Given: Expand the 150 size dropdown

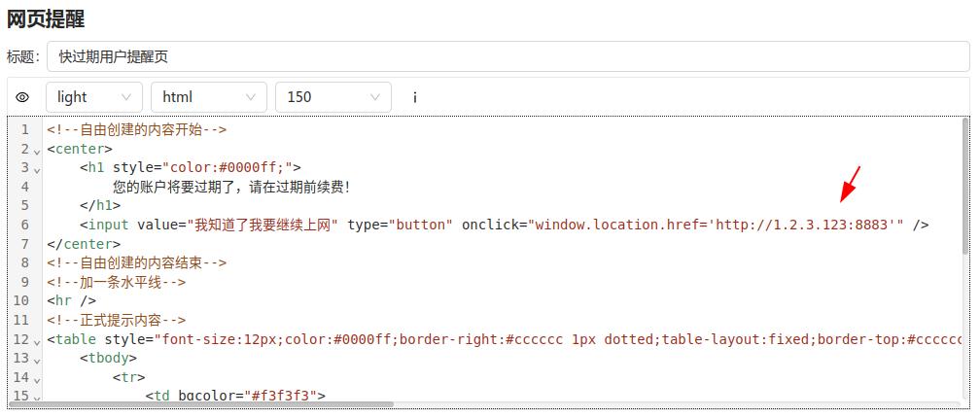Looking at the screenshot, I should tap(332, 97).
